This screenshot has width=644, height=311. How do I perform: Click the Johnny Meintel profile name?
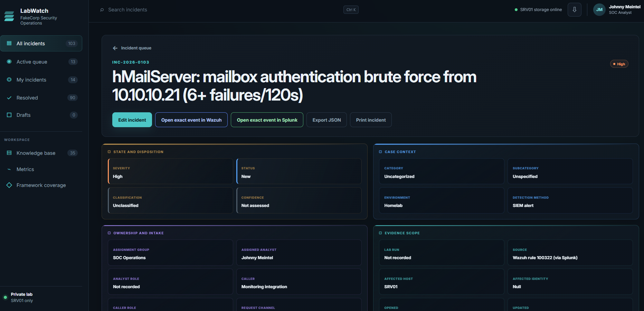tap(625, 7)
